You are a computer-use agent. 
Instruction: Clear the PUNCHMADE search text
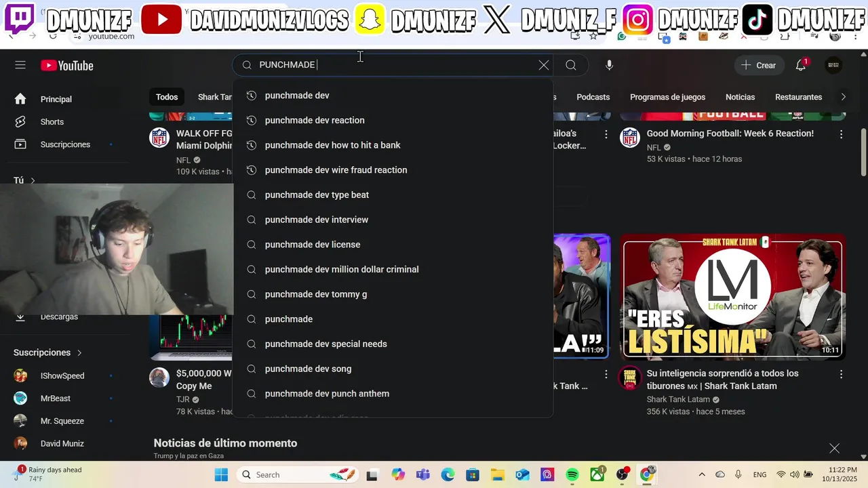[543, 65]
